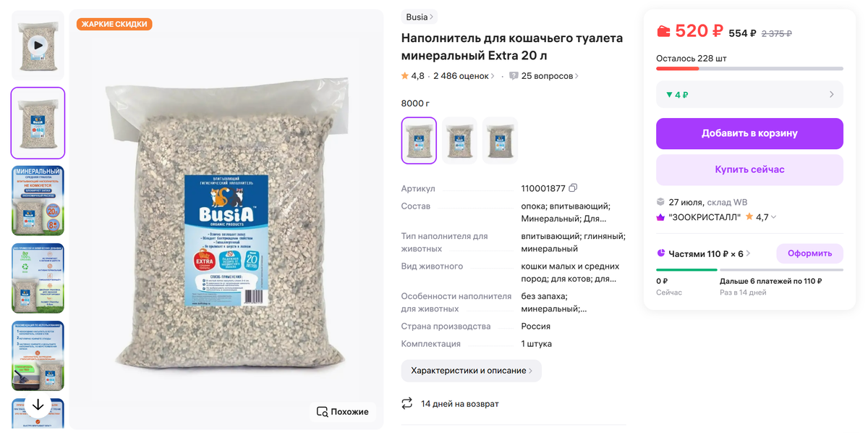This screenshot has height=433, width=868.
Task: Expand seller ЗООКРИСТАЛЛ rating dropdown
Action: pyautogui.click(x=774, y=217)
